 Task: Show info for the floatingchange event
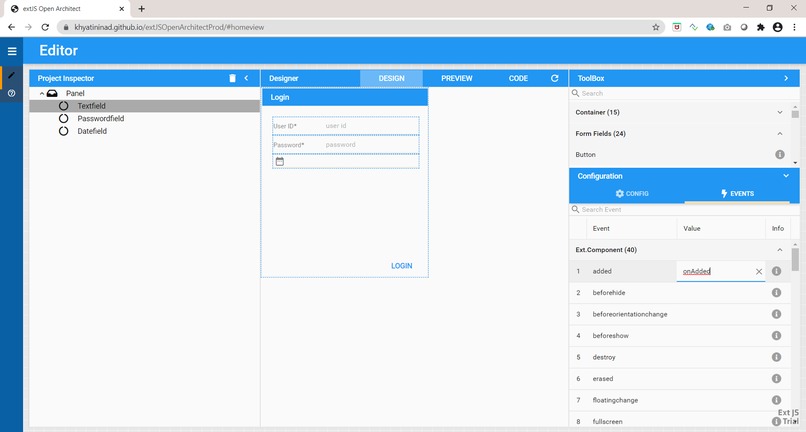pyautogui.click(x=776, y=400)
